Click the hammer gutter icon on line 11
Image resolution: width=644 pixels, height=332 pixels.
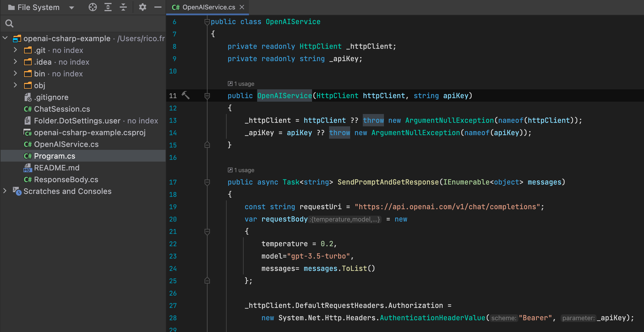[186, 95]
